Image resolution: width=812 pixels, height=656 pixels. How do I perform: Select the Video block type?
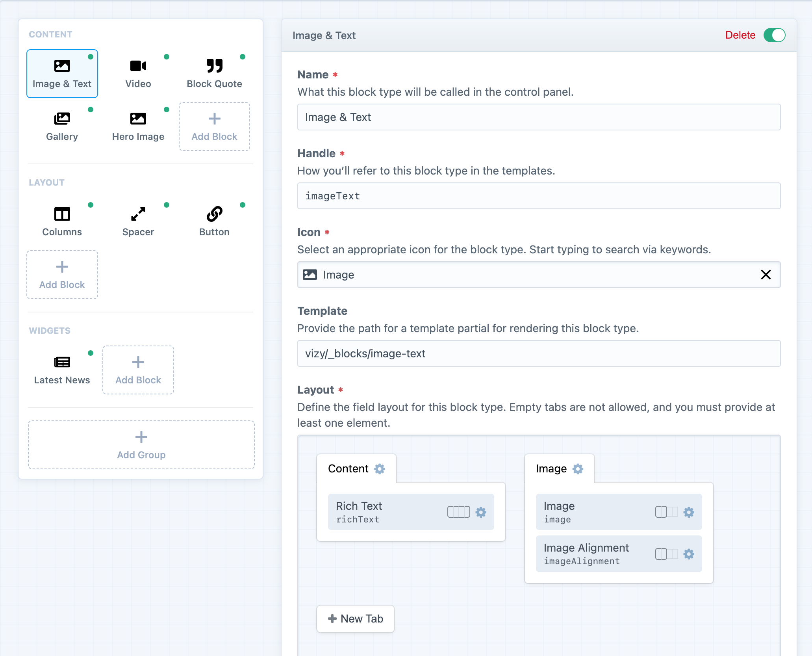tap(138, 74)
